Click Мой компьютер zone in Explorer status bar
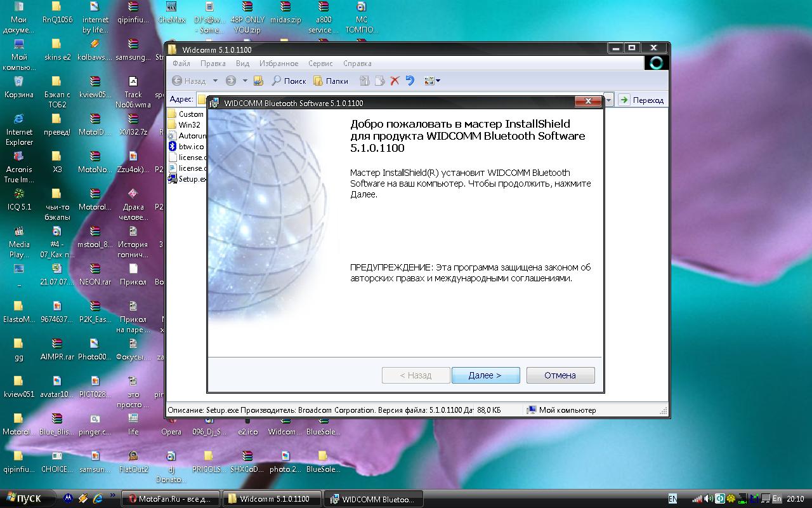Viewport: 812px width, 508px height. [561, 410]
